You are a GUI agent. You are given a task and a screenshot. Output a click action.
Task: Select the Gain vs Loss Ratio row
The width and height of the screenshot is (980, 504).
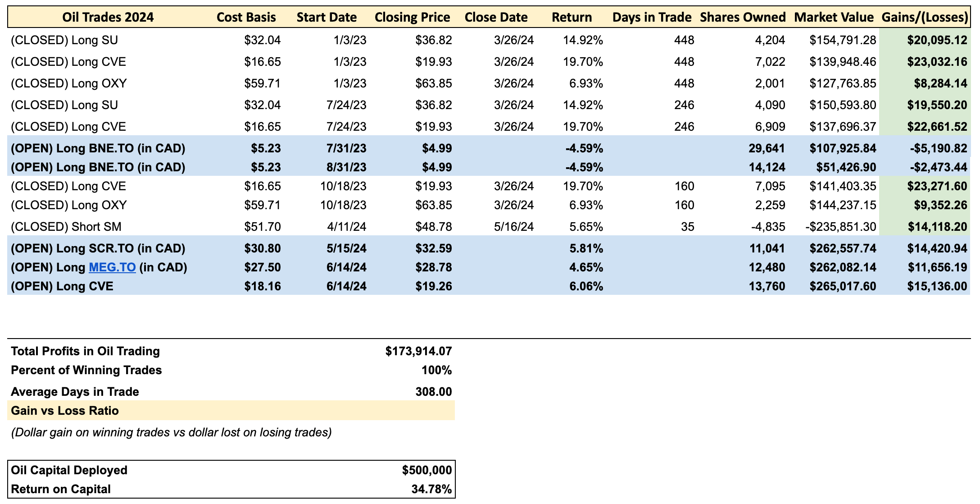(x=65, y=411)
